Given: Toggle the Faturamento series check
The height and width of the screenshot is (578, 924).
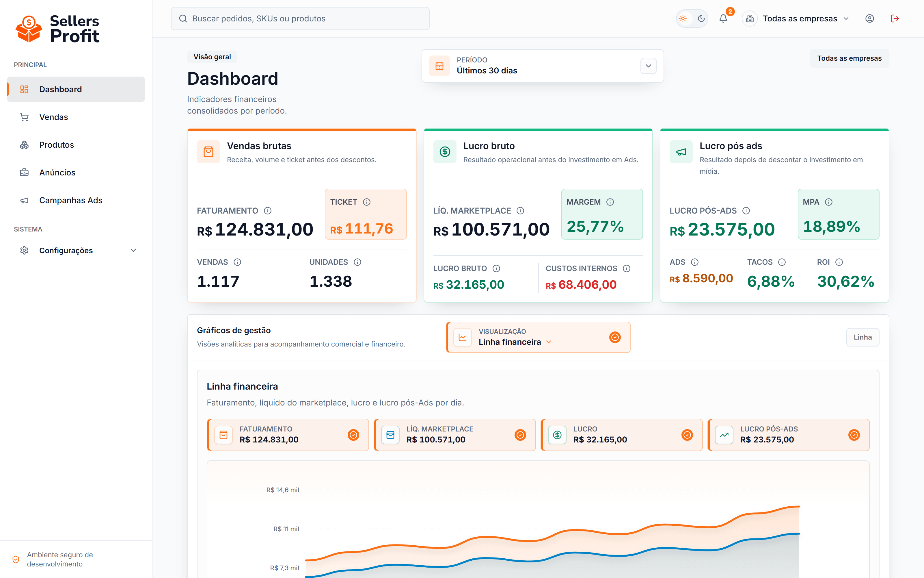Looking at the screenshot, I should (353, 435).
